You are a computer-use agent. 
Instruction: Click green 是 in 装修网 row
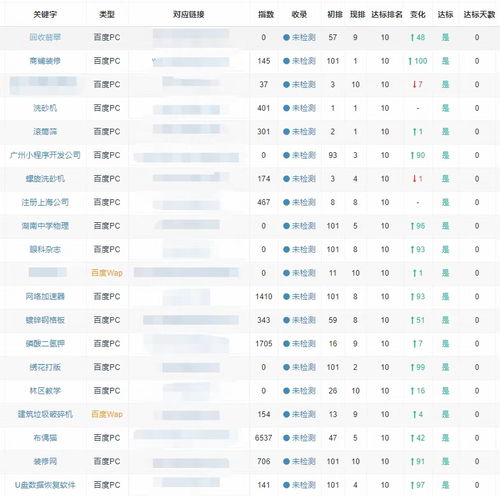tap(445, 462)
